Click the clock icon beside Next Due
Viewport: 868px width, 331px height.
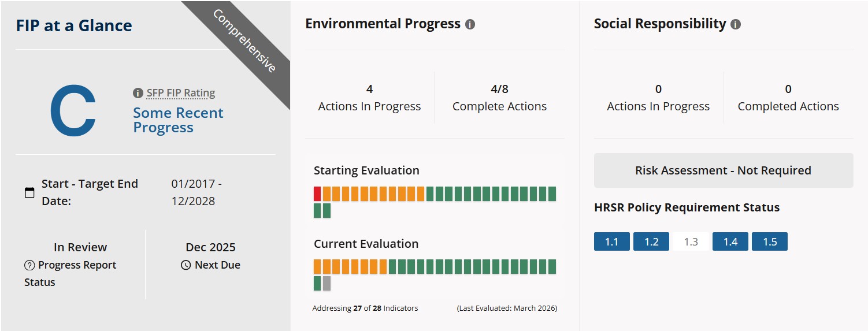point(186,265)
